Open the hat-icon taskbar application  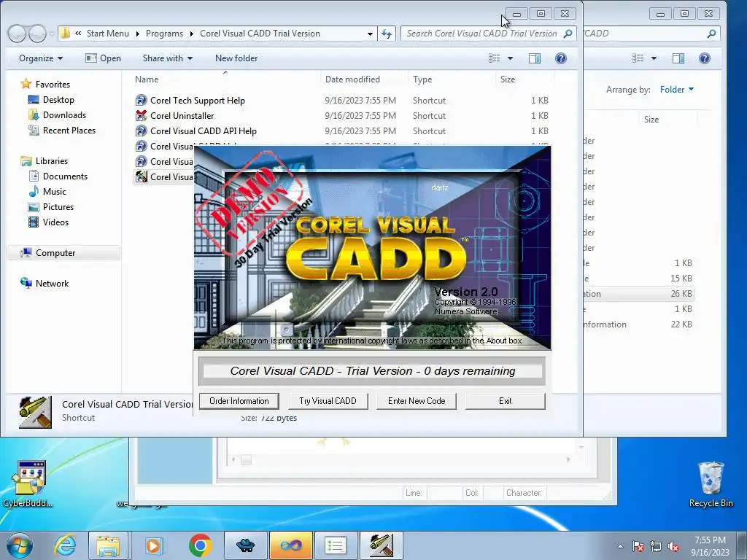tap(245, 545)
